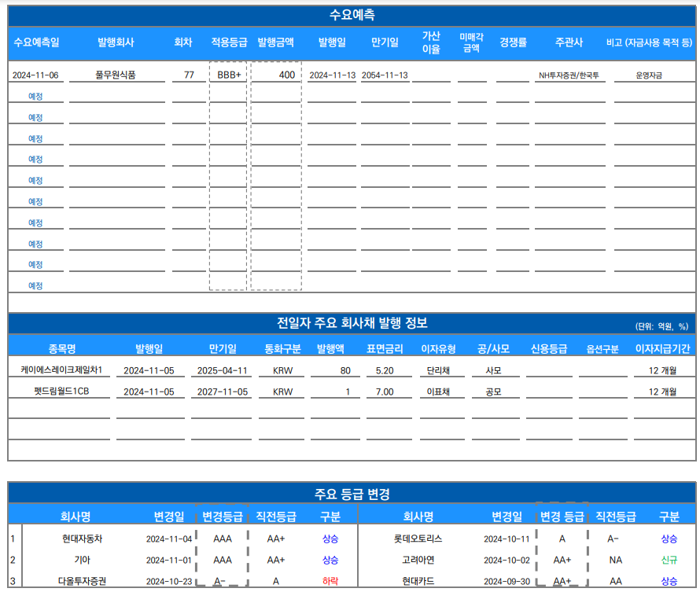
Task: Click the 5.20 coupon rate cell
Action: point(385,370)
